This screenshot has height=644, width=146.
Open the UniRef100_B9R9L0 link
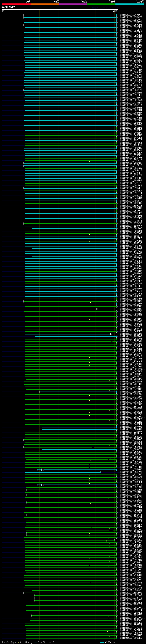(x=131, y=638)
